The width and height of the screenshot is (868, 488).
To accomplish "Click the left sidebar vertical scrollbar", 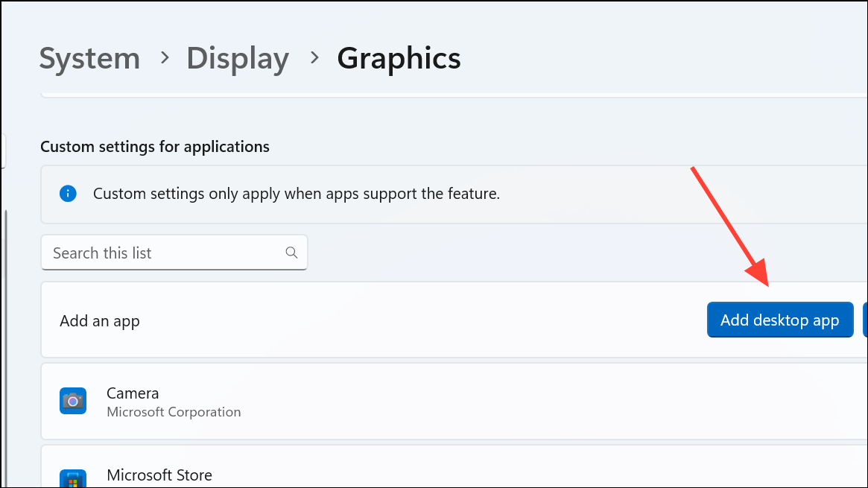I will tap(4, 335).
